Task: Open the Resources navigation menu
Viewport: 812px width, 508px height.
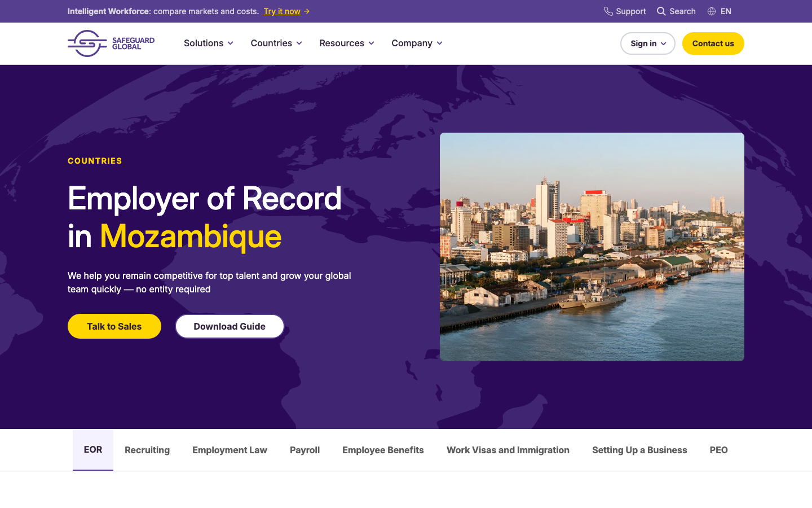Action: click(347, 43)
